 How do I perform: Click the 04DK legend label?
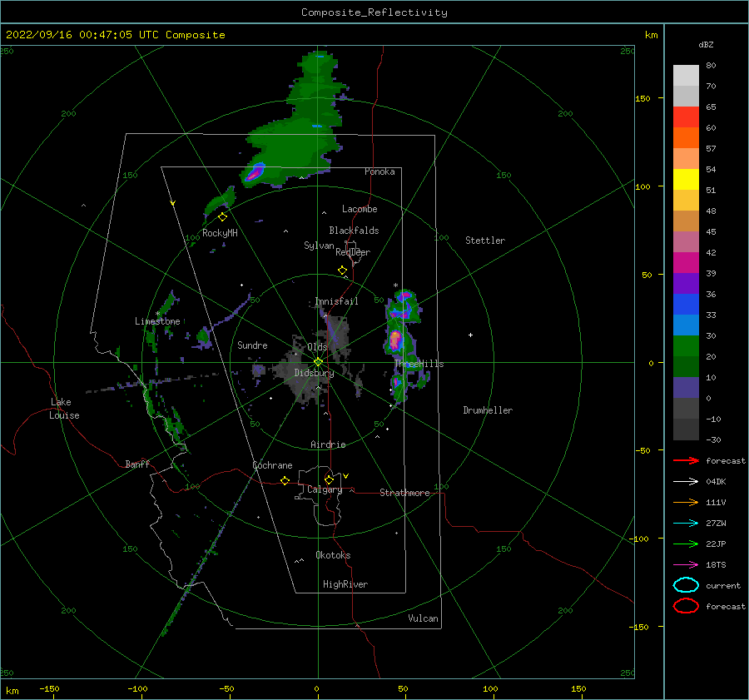coord(716,481)
